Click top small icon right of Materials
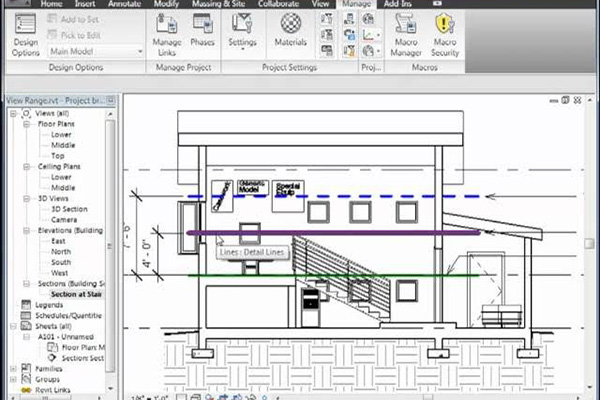This screenshot has height=400, width=600. [x=326, y=19]
